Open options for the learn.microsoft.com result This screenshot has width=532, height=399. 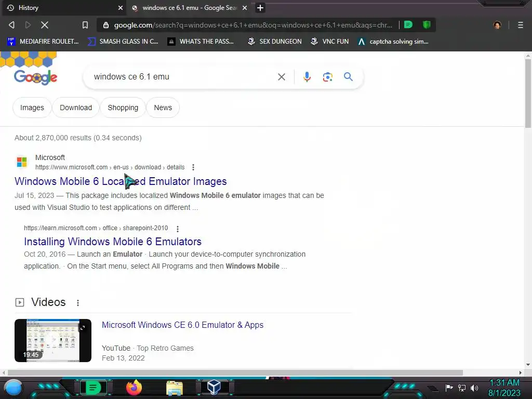pyautogui.click(x=178, y=229)
